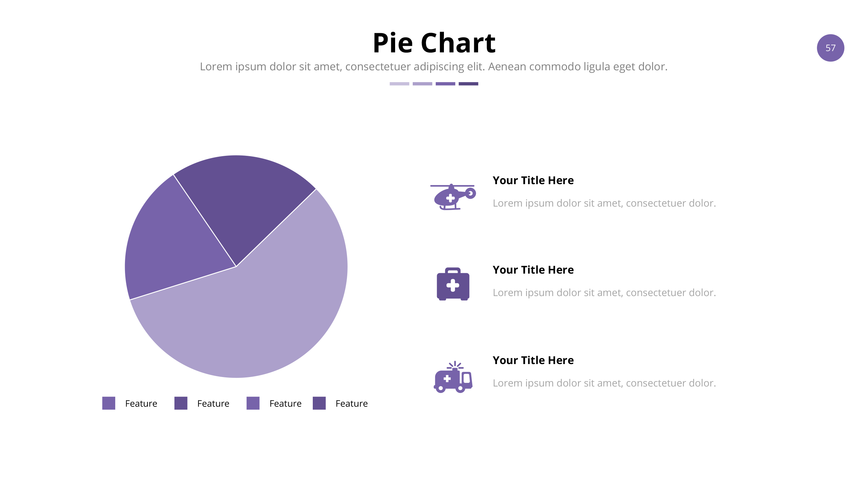868x488 pixels.
Task: Select the darkest dash in the title divider
Action: coord(468,84)
